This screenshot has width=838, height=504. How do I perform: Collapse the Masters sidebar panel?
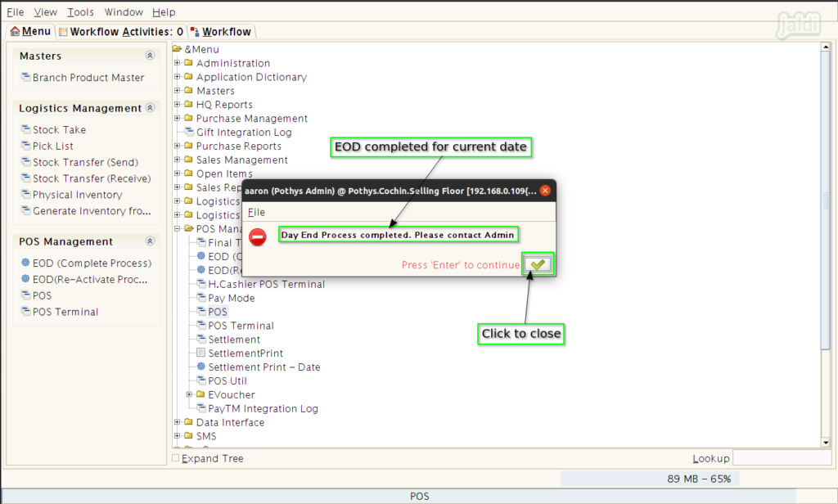point(151,56)
